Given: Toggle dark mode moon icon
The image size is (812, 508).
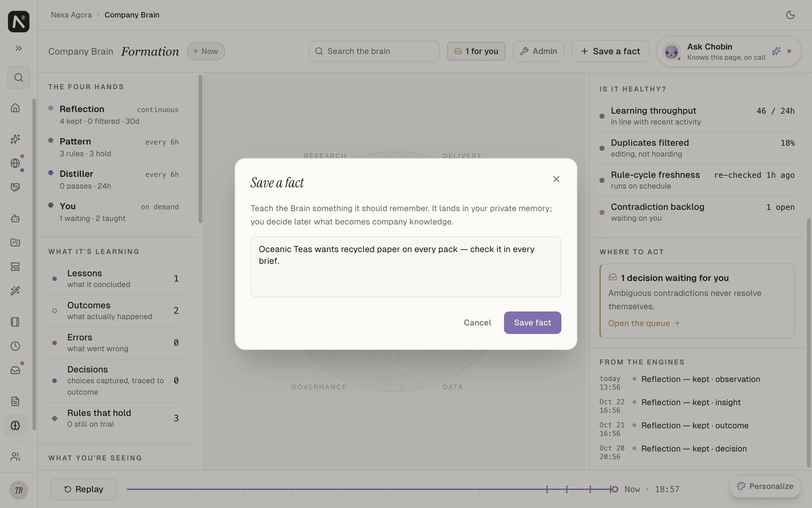Looking at the screenshot, I should click(x=790, y=15).
